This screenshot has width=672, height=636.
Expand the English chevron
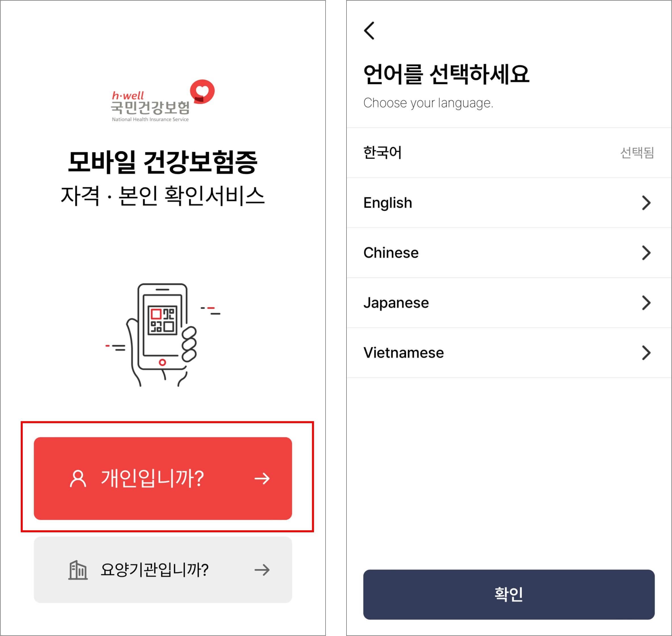click(646, 203)
